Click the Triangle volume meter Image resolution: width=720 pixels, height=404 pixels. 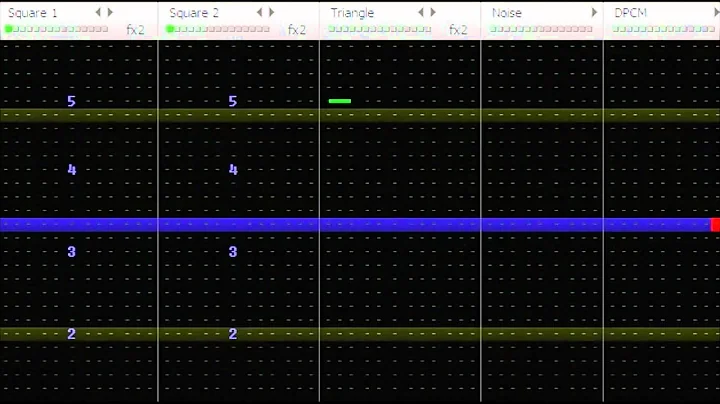coord(380,29)
